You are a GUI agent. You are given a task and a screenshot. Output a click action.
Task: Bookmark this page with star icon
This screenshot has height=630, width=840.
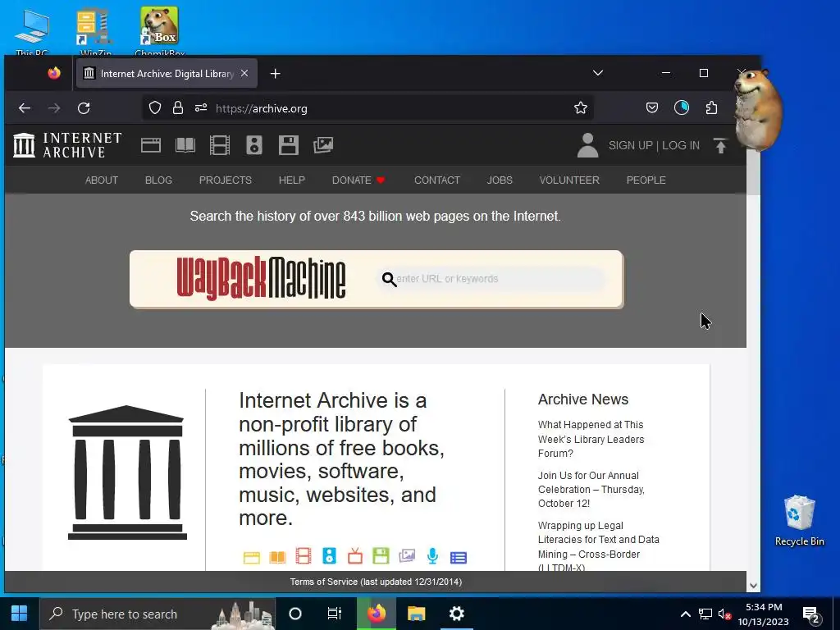(580, 108)
